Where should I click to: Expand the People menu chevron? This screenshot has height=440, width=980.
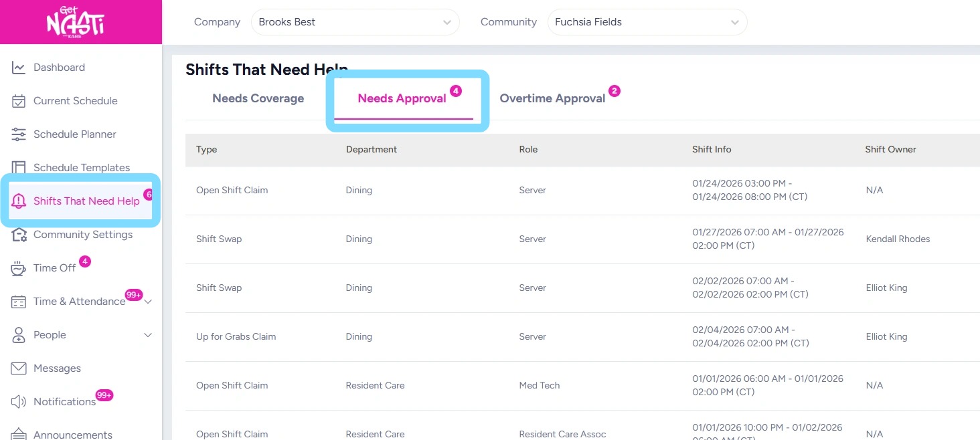148,335
